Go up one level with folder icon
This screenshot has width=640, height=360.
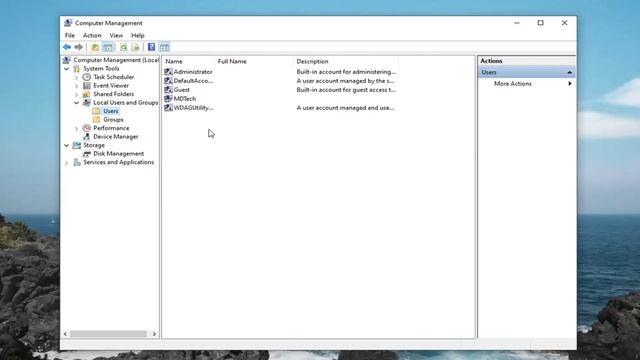(95, 47)
